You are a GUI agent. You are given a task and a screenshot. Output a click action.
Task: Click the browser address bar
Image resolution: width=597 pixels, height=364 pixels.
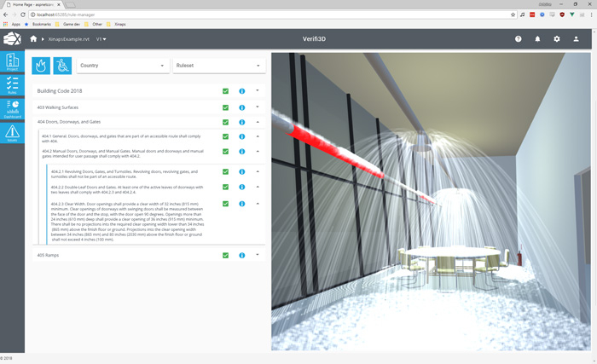[x=256, y=14]
